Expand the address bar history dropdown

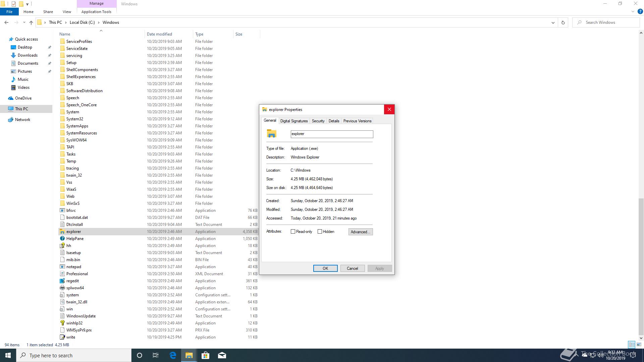point(553,22)
